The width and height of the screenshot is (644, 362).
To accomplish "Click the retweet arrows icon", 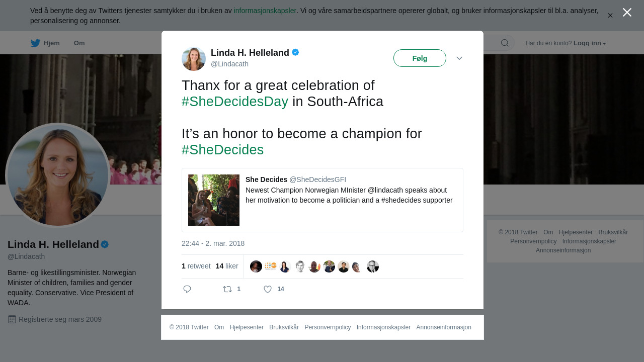I will (x=227, y=289).
